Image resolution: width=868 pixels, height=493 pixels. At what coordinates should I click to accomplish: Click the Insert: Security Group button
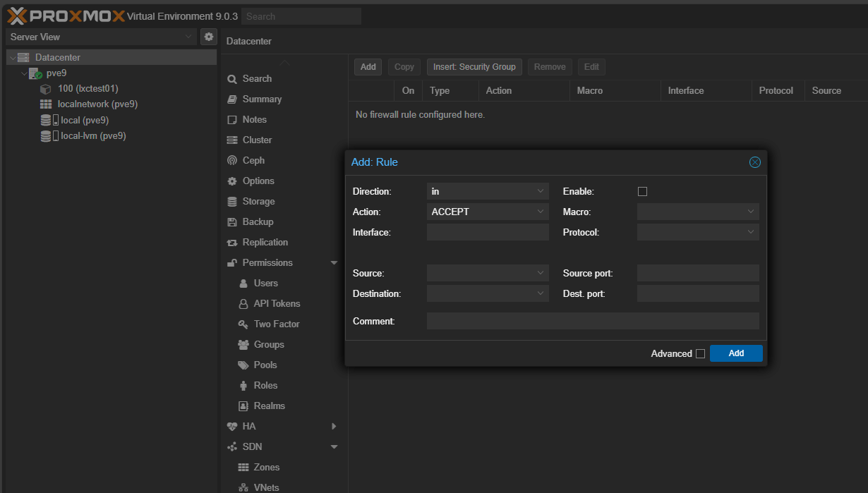474,67
